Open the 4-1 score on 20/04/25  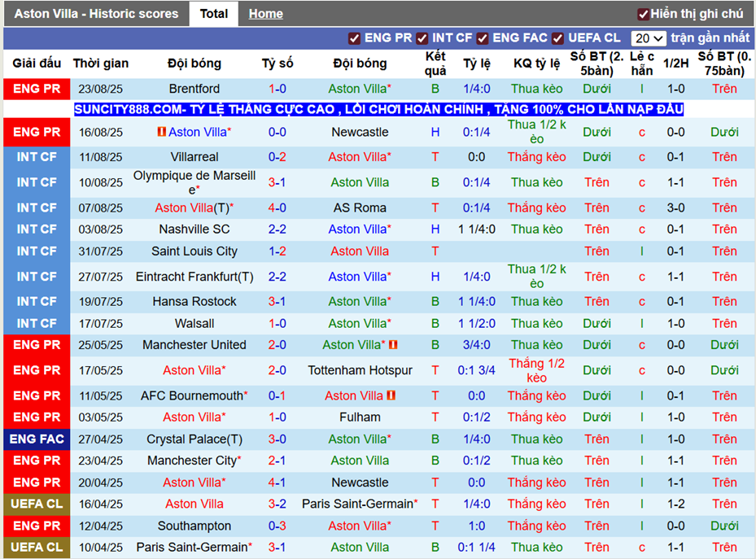tap(277, 483)
